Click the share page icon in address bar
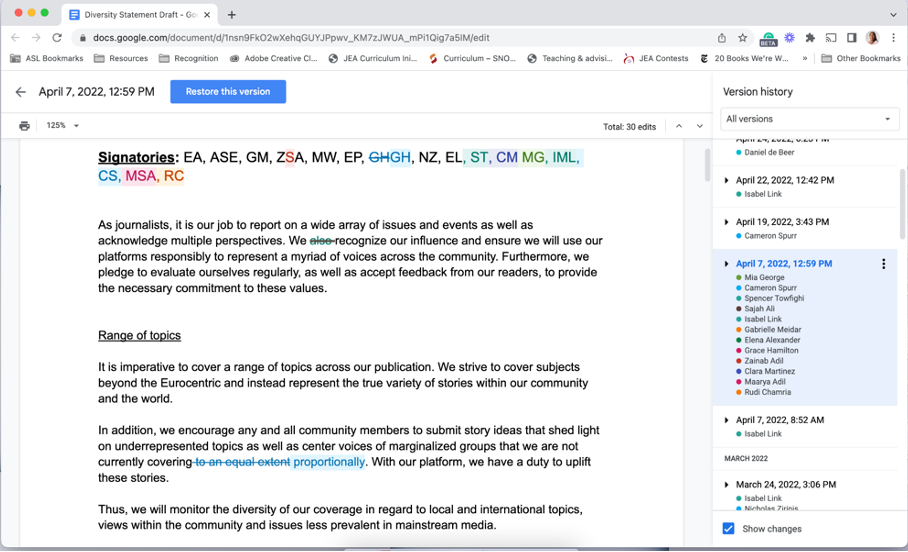The image size is (908, 552). pos(722,38)
